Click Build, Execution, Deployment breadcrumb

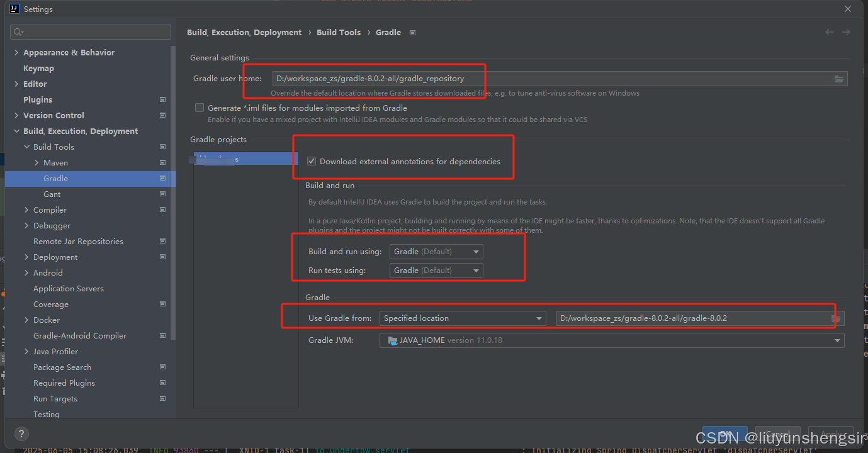pos(244,32)
